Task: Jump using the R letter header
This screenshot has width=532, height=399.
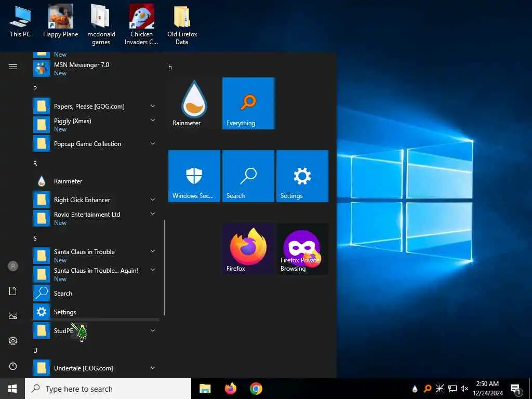Action: tap(35, 164)
